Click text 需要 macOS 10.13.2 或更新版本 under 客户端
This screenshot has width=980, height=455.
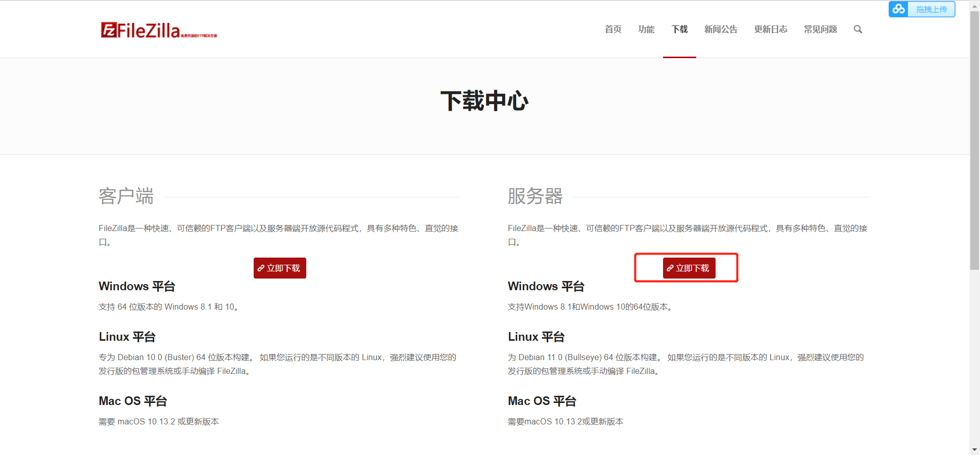[159, 421]
